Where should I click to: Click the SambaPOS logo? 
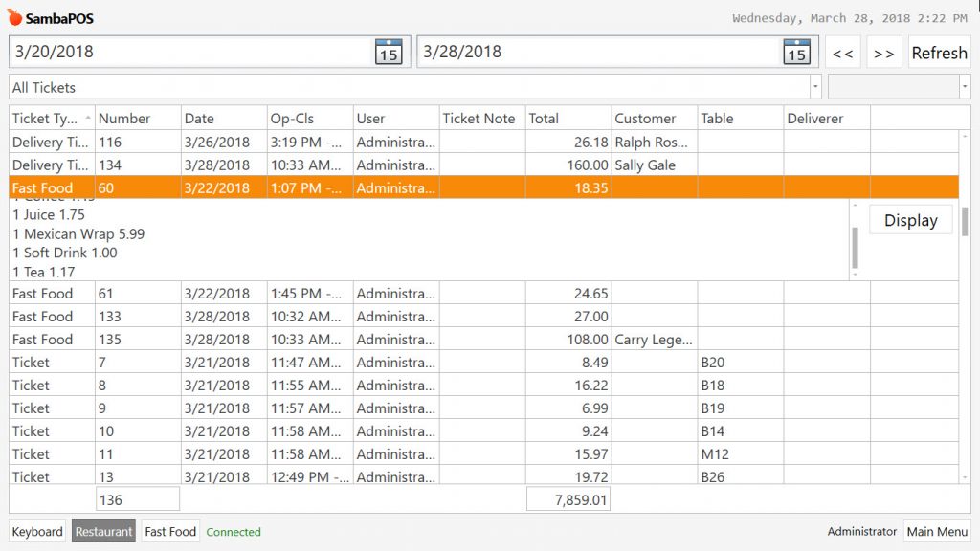click(51, 18)
